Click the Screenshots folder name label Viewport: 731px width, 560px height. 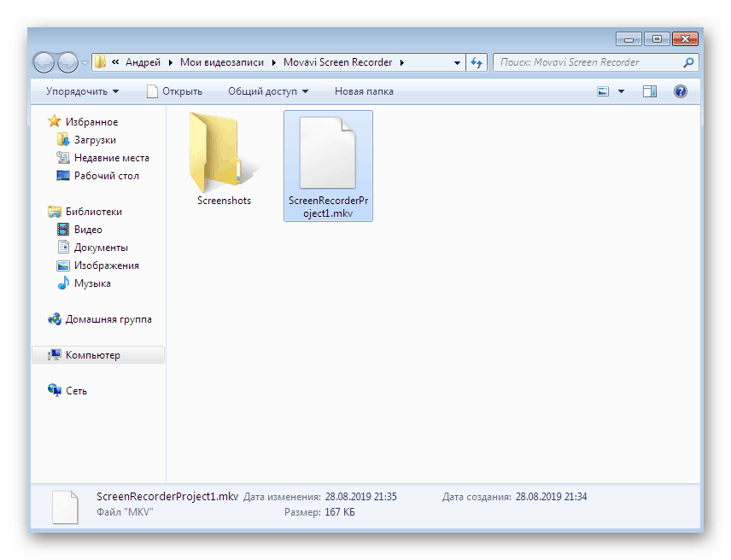point(224,201)
